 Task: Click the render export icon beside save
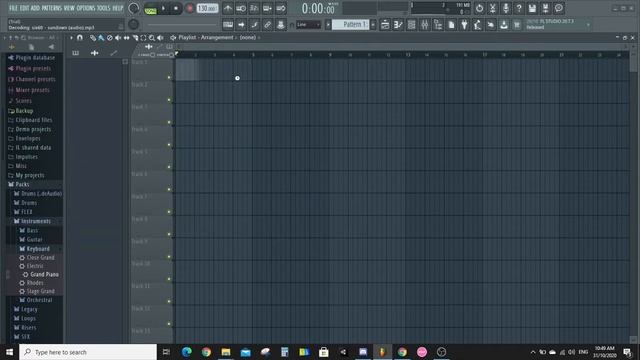[545, 8]
